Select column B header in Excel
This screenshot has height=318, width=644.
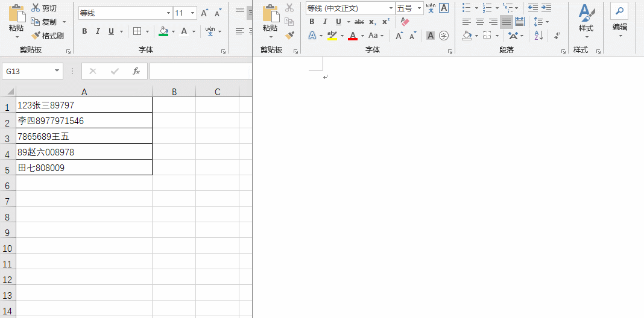click(x=174, y=92)
